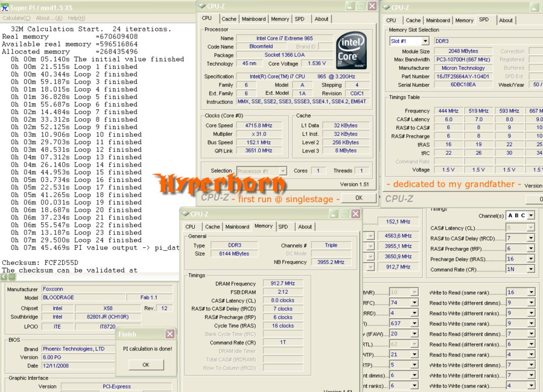Open the Read to Read (same rank) dropdown

[x=531, y=355]
